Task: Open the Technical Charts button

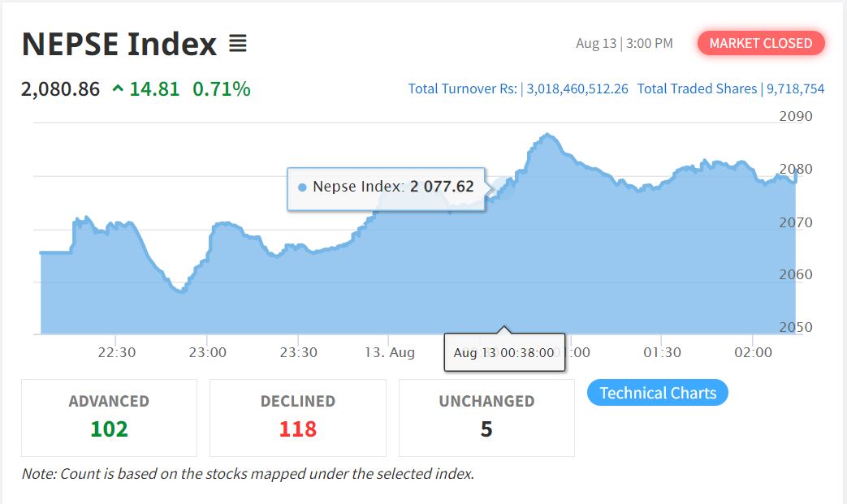Action: coord(658,393)
